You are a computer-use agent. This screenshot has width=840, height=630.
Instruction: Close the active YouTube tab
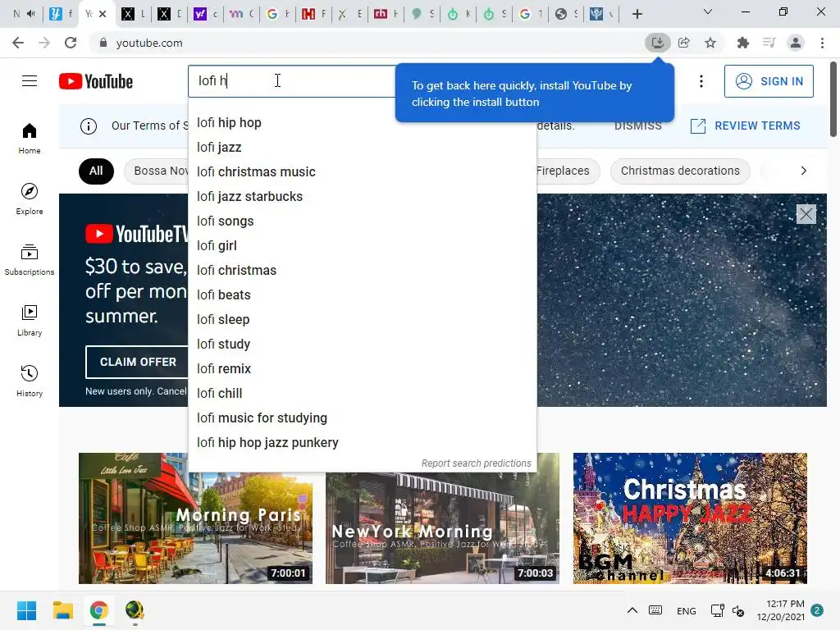click(x=103, y=14)
